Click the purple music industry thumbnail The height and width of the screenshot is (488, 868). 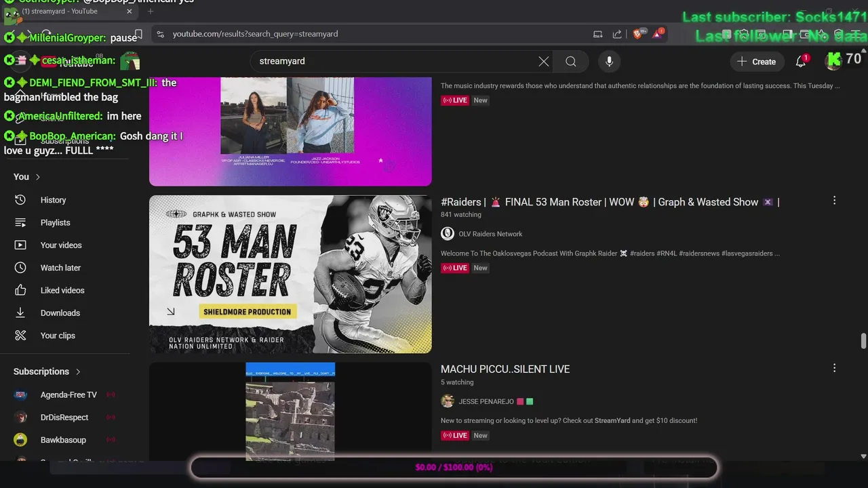pos(290,131)
